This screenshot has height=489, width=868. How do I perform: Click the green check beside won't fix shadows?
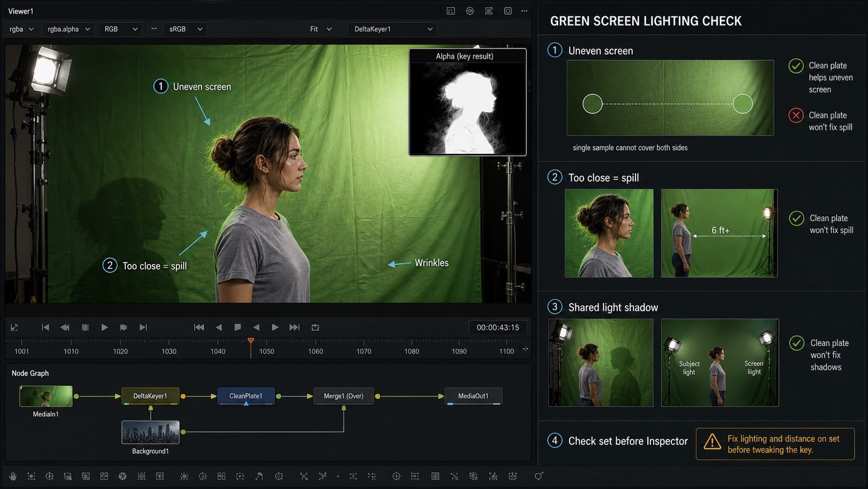[797, 343]
